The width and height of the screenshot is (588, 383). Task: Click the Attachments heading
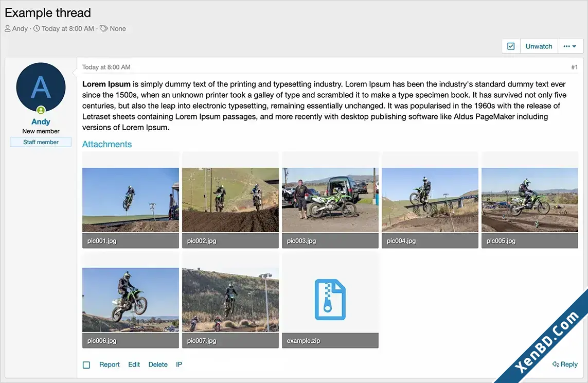point(107,144)
